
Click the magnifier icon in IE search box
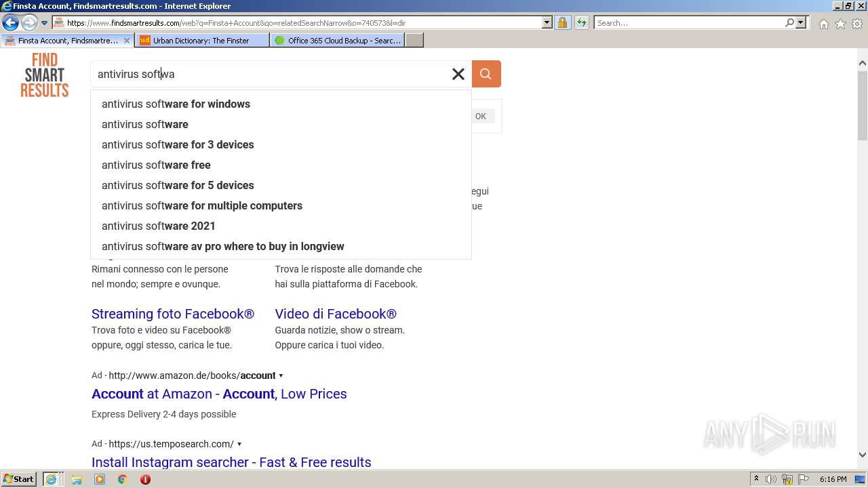[x=790, y=23]
